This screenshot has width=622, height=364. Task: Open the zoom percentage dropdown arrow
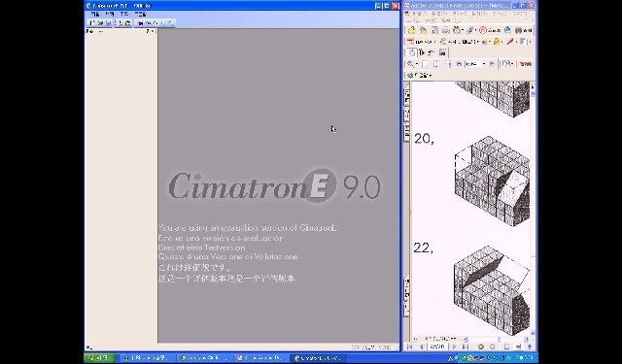pos(484,64)
